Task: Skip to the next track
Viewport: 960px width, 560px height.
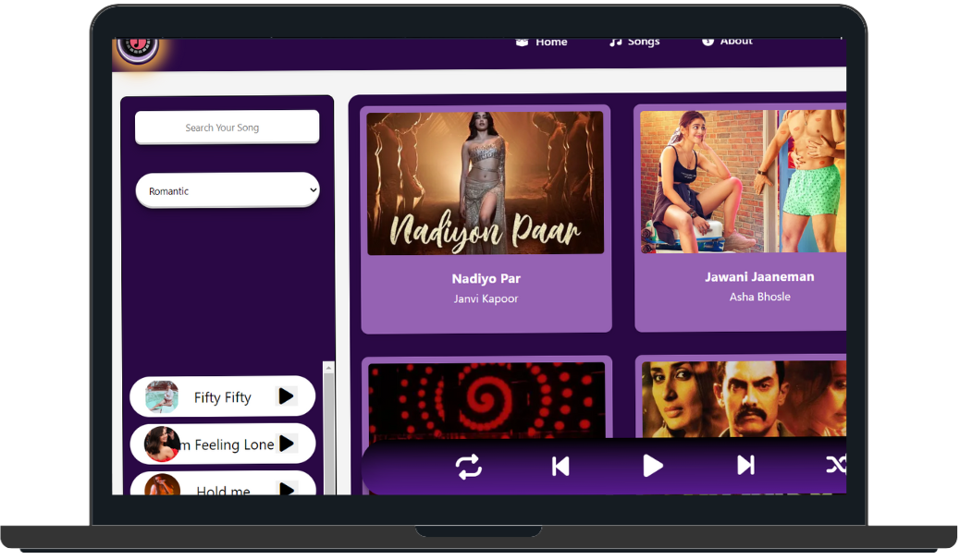Action: 745,466
